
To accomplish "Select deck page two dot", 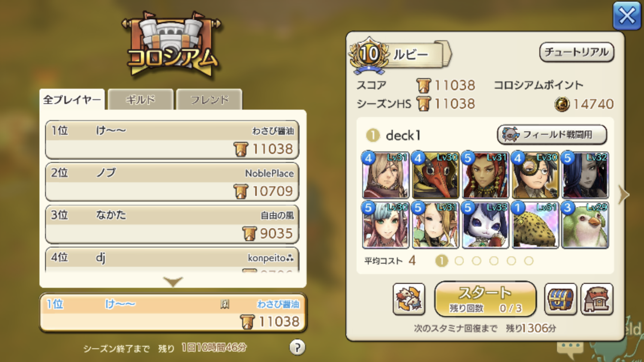I will [x=459, y=261].
